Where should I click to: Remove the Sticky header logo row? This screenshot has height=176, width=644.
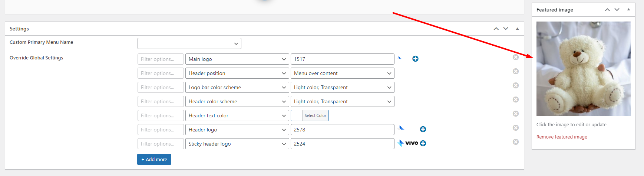(515, 142)
